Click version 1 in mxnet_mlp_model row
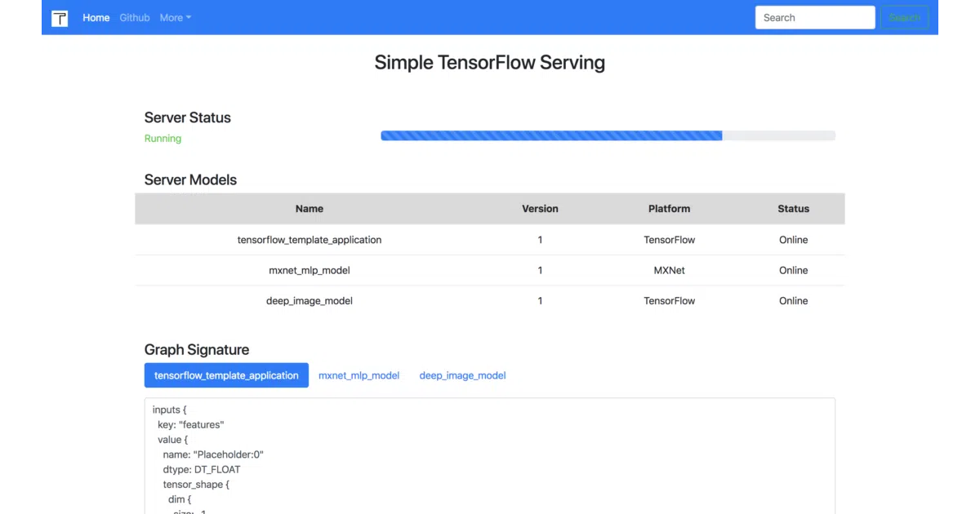 coord(540,270)
